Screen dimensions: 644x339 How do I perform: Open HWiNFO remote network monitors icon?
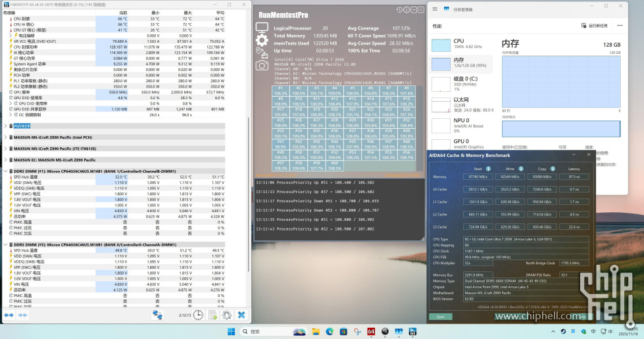(x=157, y=315)
